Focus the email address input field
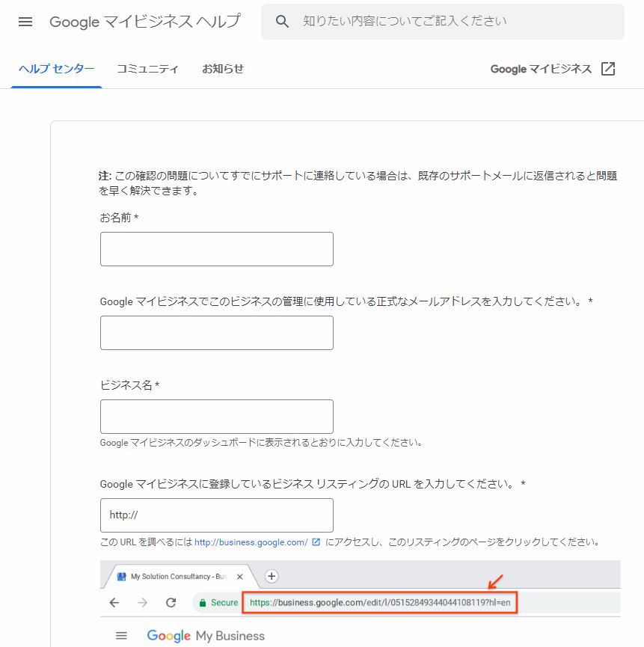The width and height of the screenshot is (644, 647). (x=217, y=333)
